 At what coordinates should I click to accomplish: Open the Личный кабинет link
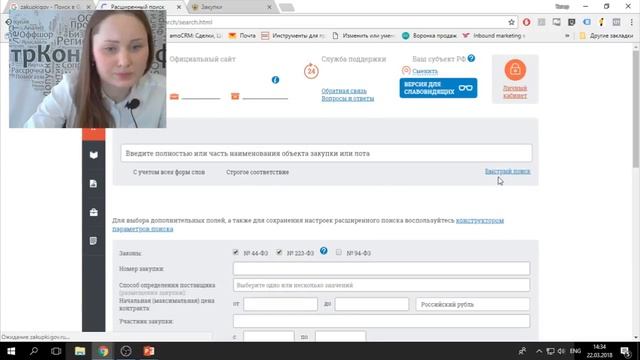515,92
